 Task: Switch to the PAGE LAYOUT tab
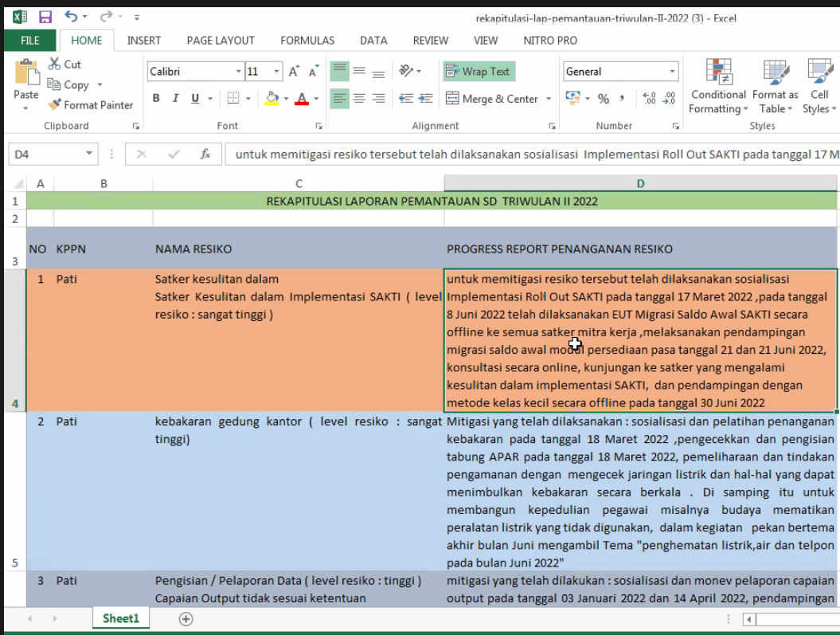click(x=221, y=41)
